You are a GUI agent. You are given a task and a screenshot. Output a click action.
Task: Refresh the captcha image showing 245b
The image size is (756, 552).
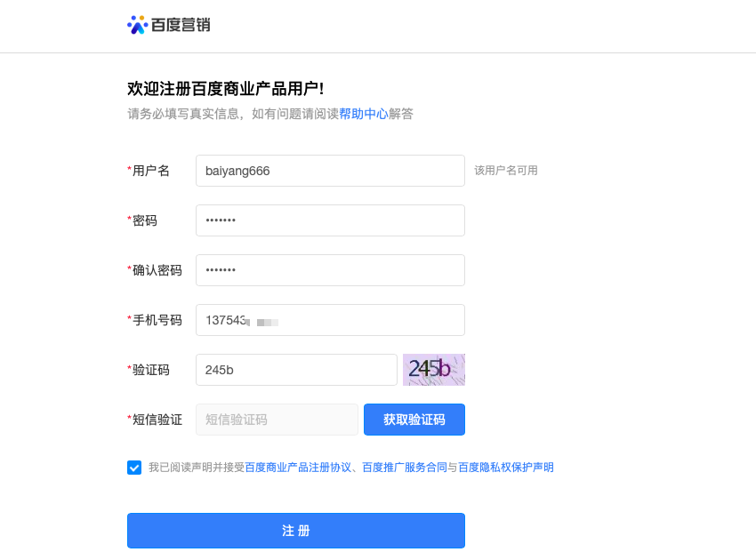tap(433, 369)
